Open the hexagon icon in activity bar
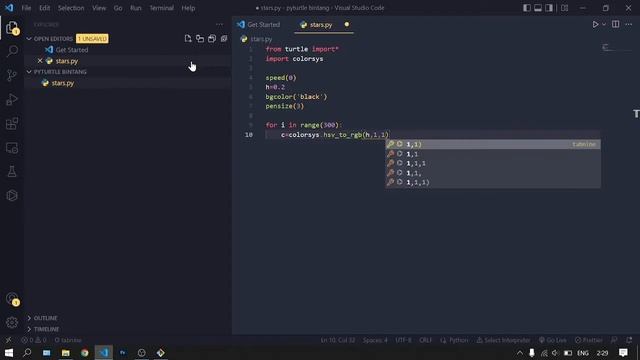Viewport: 640px width, 360px height. click(x=12, y=196)
